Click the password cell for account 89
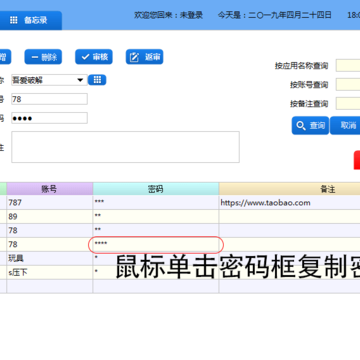The image size is (360, 360). coord(156,217)
